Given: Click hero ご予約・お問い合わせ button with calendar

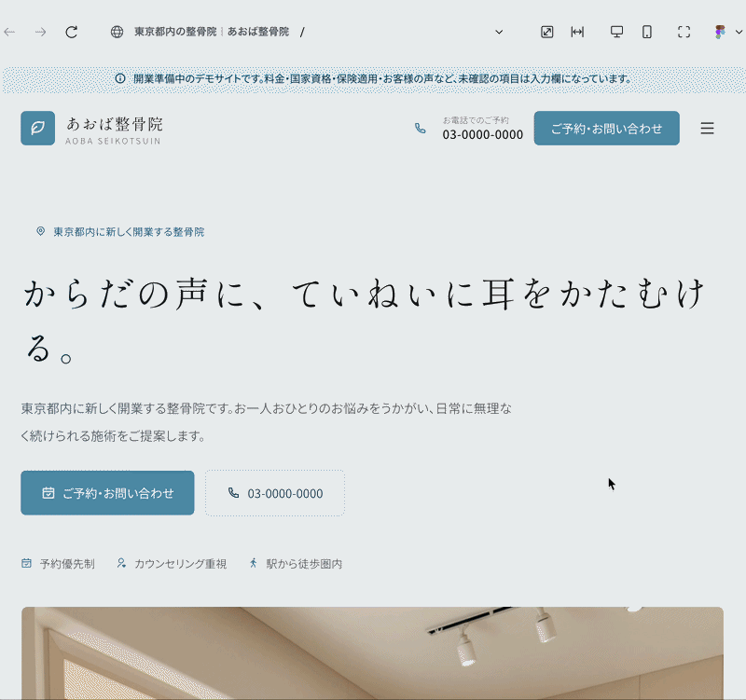Looking at the screenshot, I should click(x=107, y=493).
